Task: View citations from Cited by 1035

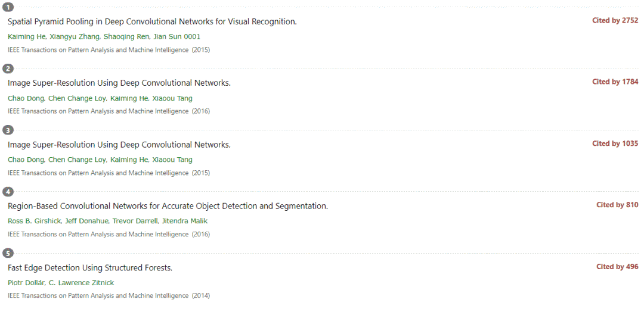Action: [615, 143]
